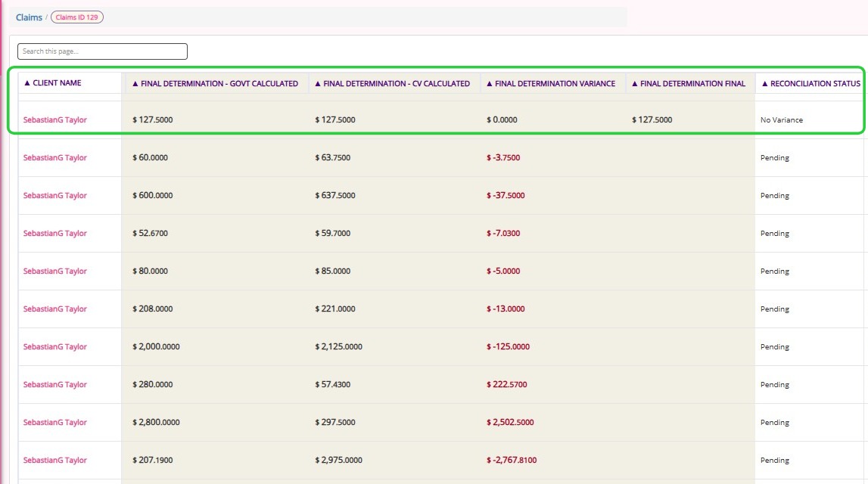This screenshot has height=484, width=868.
Task: Open SebastianG Taylor link in $80.0000 row
Action: (54, 271)
